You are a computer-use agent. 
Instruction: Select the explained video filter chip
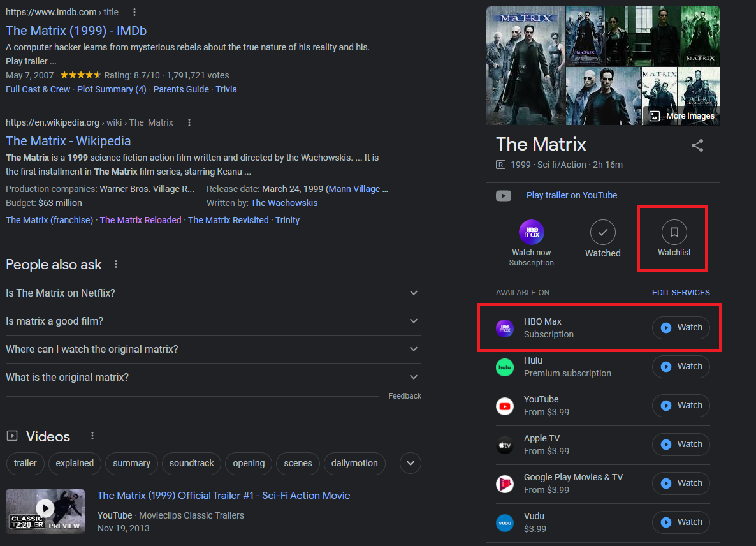[75, 464]
